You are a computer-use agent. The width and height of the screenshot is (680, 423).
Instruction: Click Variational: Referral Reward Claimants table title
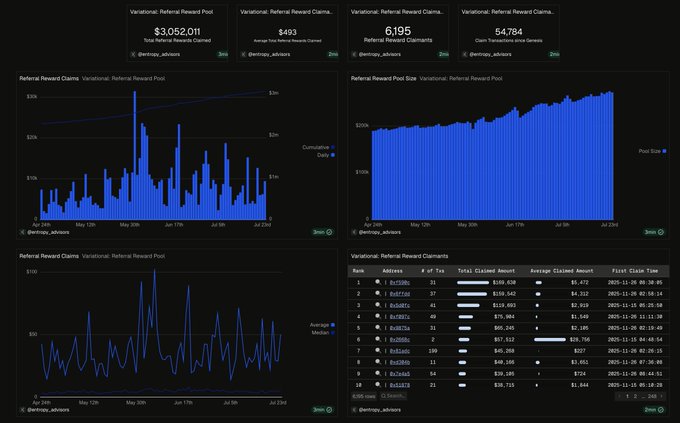pos(399,256)
